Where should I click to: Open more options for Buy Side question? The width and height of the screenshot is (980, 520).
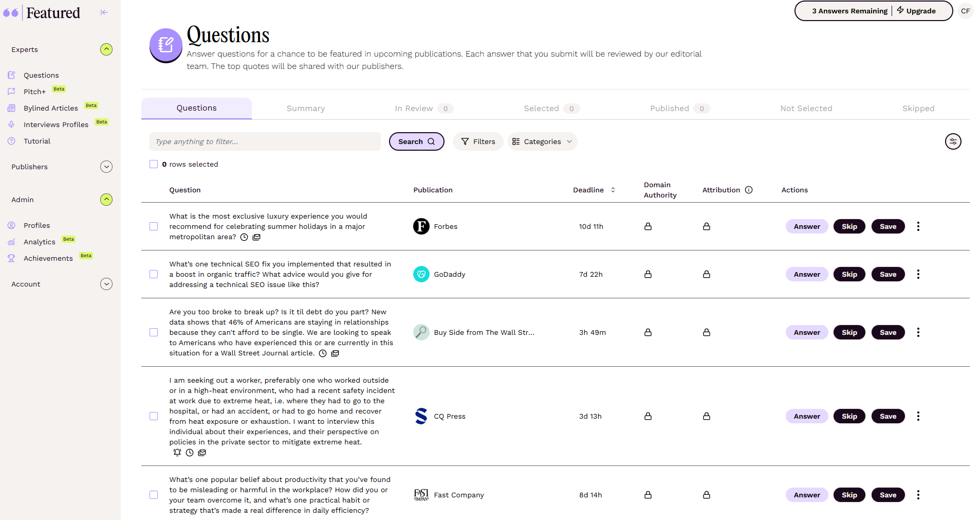click(918, 332)
